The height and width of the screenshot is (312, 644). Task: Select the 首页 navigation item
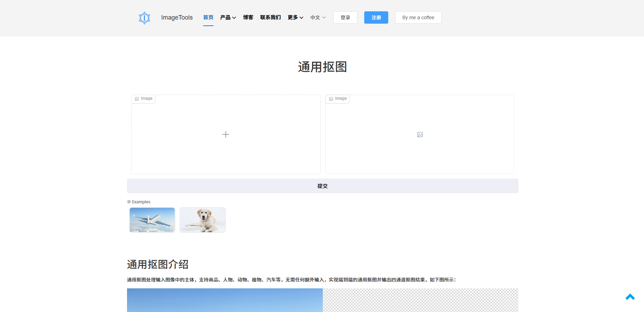208,17
